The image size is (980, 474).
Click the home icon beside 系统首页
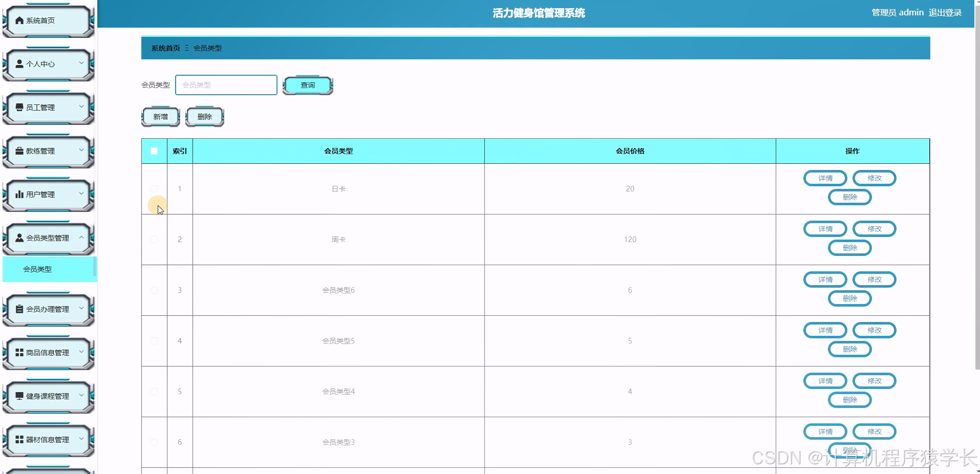[x=19, y=20]
